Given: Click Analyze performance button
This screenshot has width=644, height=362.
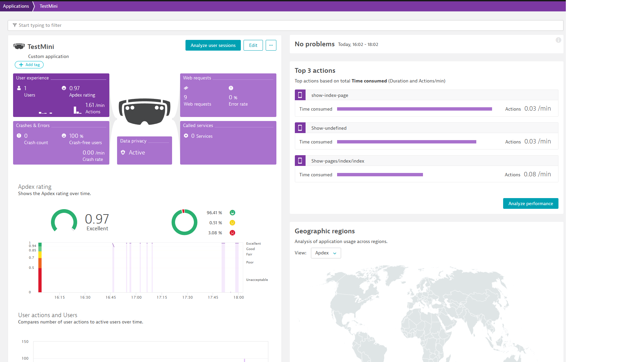Looking at the screenshot, I should 530,203.
